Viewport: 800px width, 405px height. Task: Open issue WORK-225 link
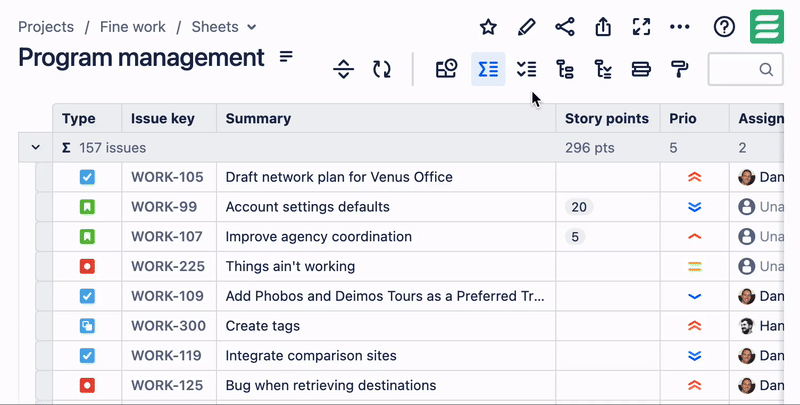168,266
